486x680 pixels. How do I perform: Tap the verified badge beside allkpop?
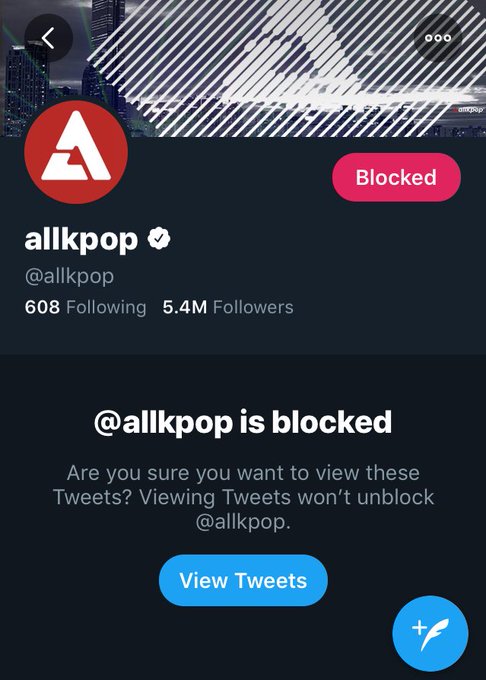159,238
